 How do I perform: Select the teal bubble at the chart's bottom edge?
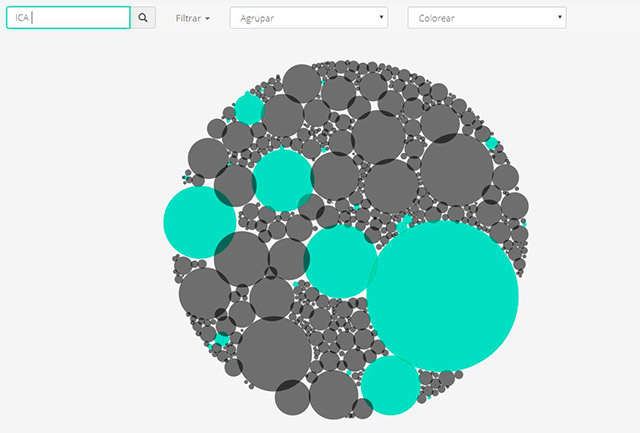click(390, 386)
